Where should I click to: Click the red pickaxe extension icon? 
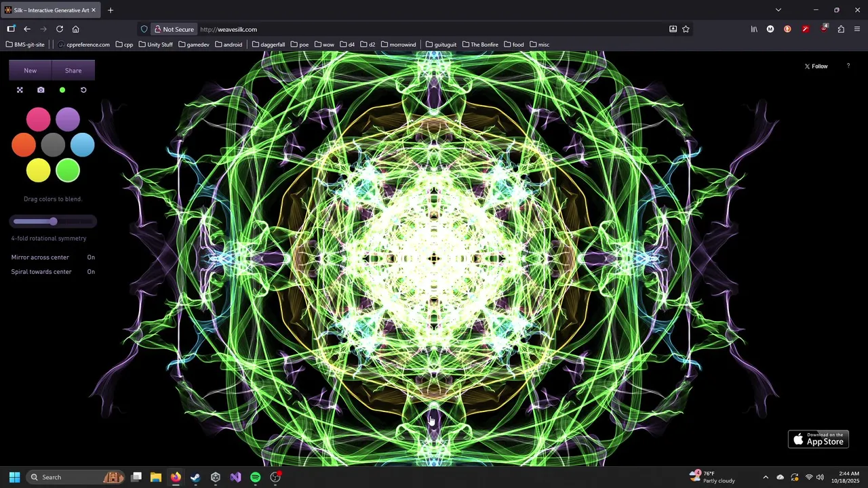pyautogui.click(x=805, y=29)
